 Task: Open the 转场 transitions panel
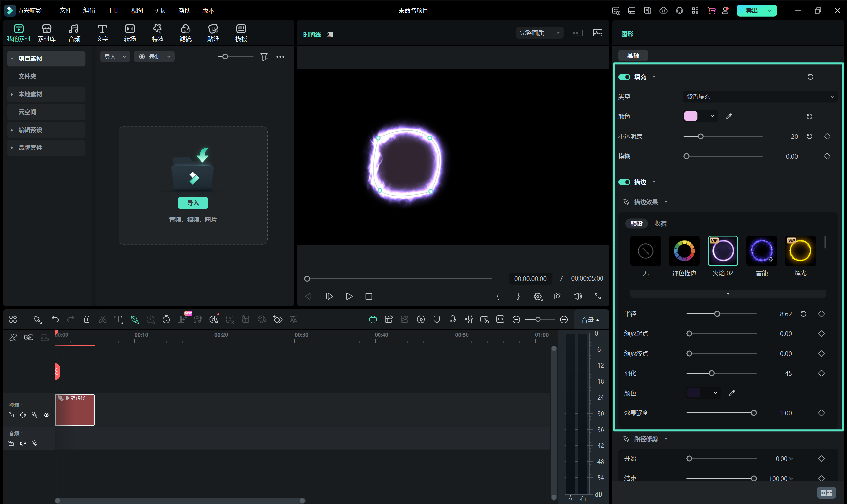click(130, 33)
